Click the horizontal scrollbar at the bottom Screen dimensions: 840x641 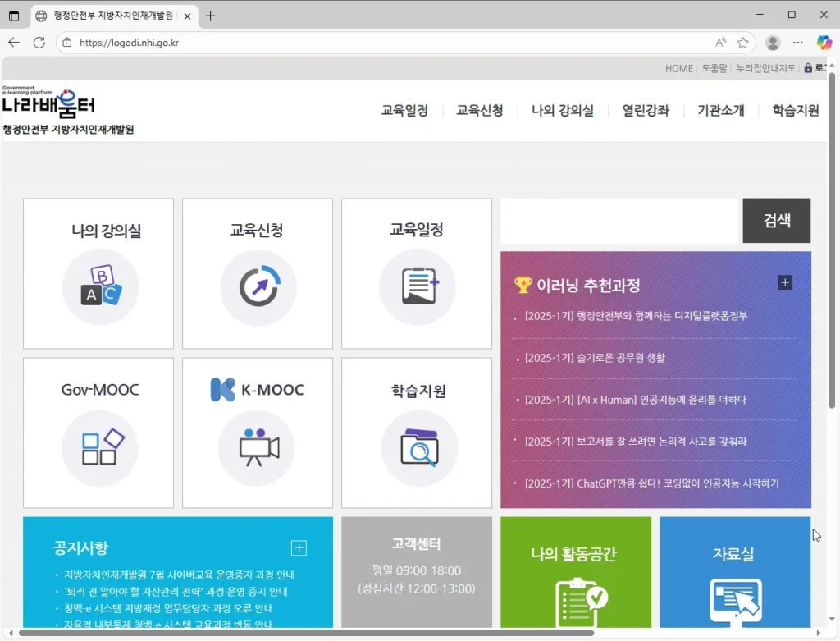pos(304,633)
